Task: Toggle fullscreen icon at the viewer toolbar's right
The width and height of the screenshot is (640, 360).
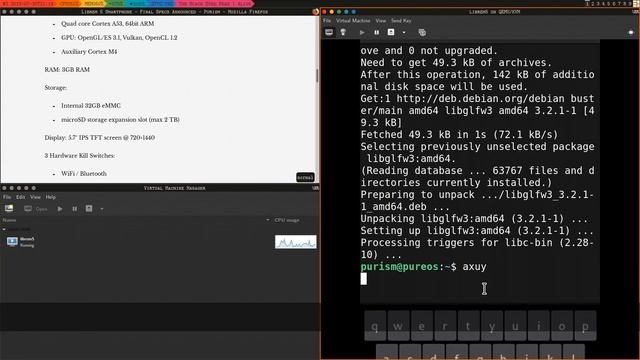Action: coord(631,32)
